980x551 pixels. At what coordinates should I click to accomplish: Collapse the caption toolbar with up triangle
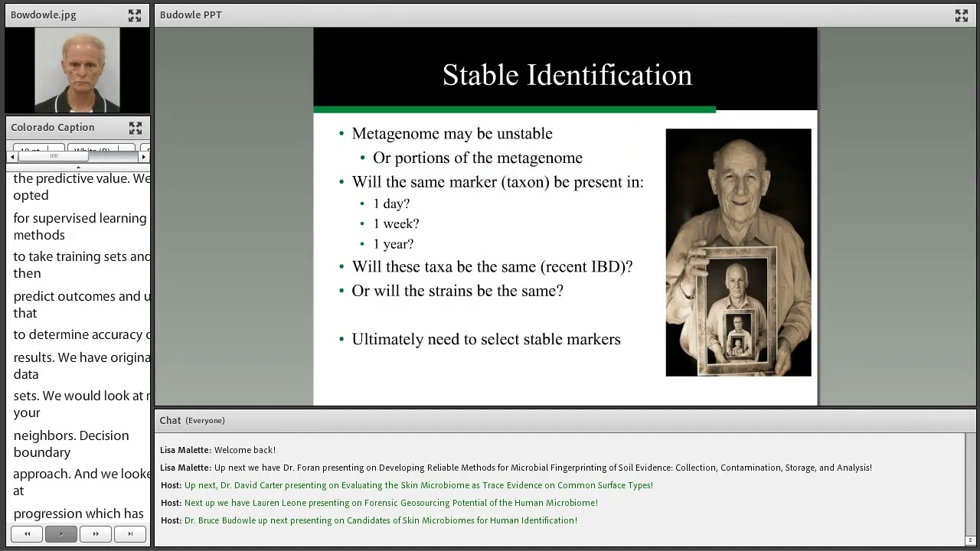78,167
